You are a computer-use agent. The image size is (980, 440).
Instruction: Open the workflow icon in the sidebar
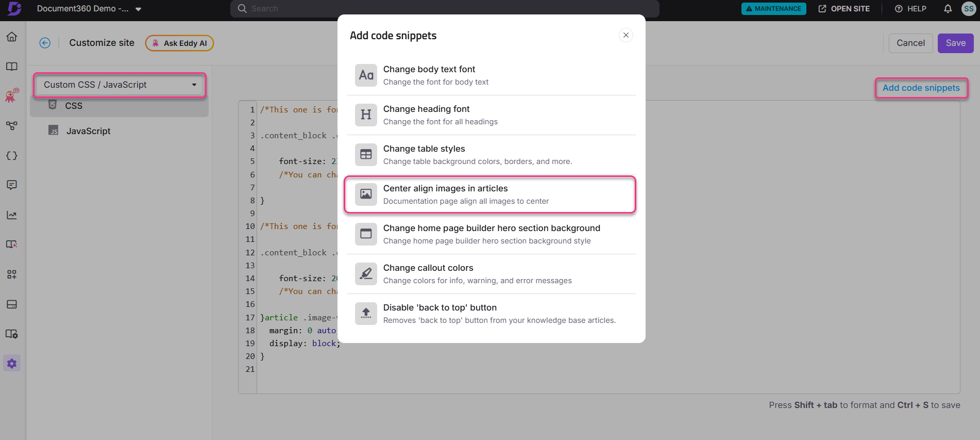(12, 125)
